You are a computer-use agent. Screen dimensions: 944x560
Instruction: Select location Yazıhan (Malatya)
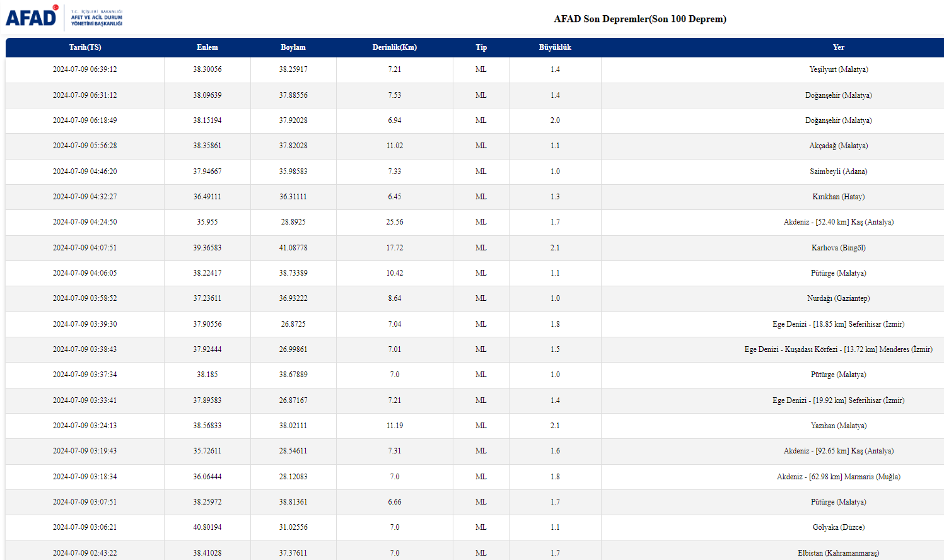pyautogui.click(x=839, y=426)
